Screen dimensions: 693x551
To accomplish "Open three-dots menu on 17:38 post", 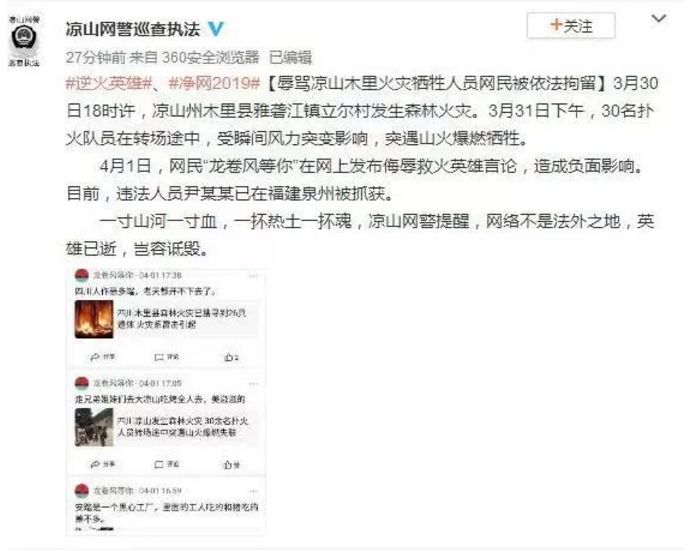I will 253,276.
